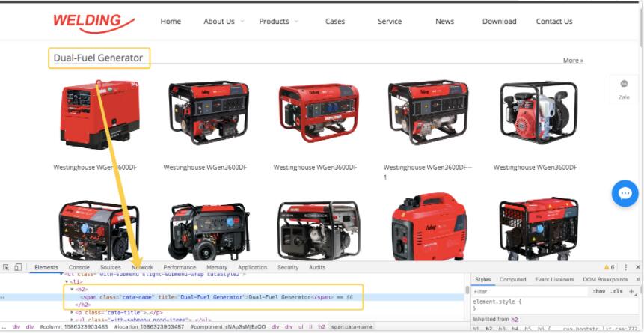The height and width of the screenshot is (333, 644).
Task: Add new style rule with plus icon
Action: point(631,291)
